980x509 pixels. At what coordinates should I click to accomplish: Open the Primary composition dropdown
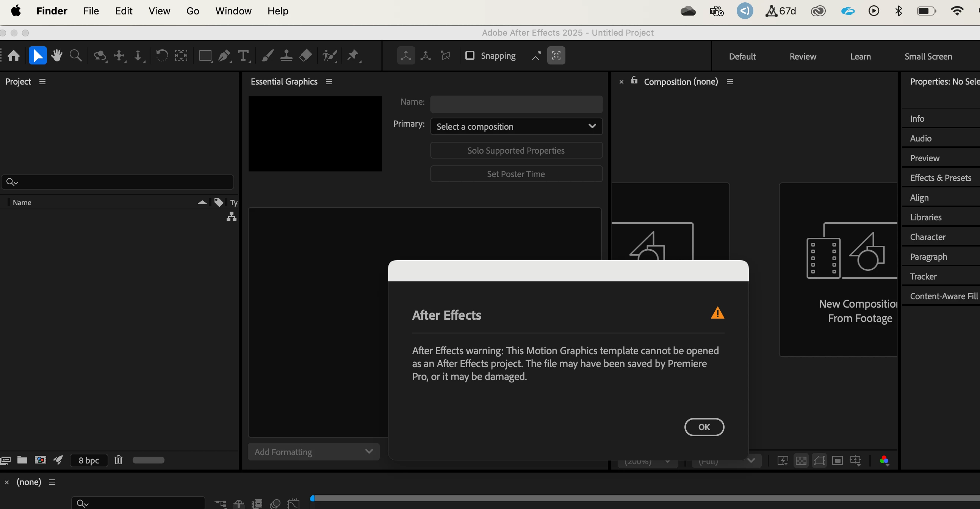coord(516,126)
